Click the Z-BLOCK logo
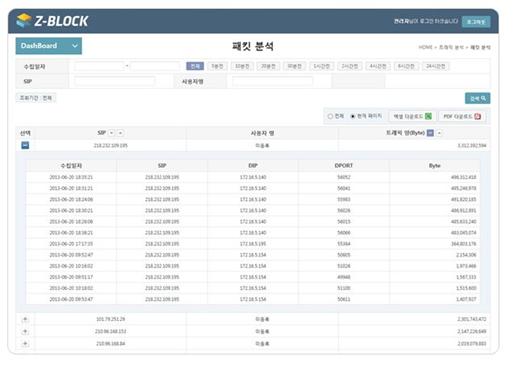 click(x=52, y=21)
